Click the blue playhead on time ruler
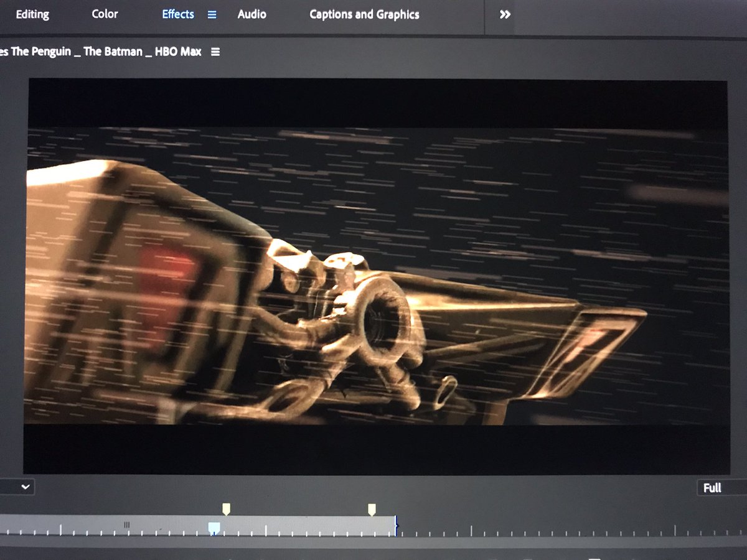 point(214,528)
